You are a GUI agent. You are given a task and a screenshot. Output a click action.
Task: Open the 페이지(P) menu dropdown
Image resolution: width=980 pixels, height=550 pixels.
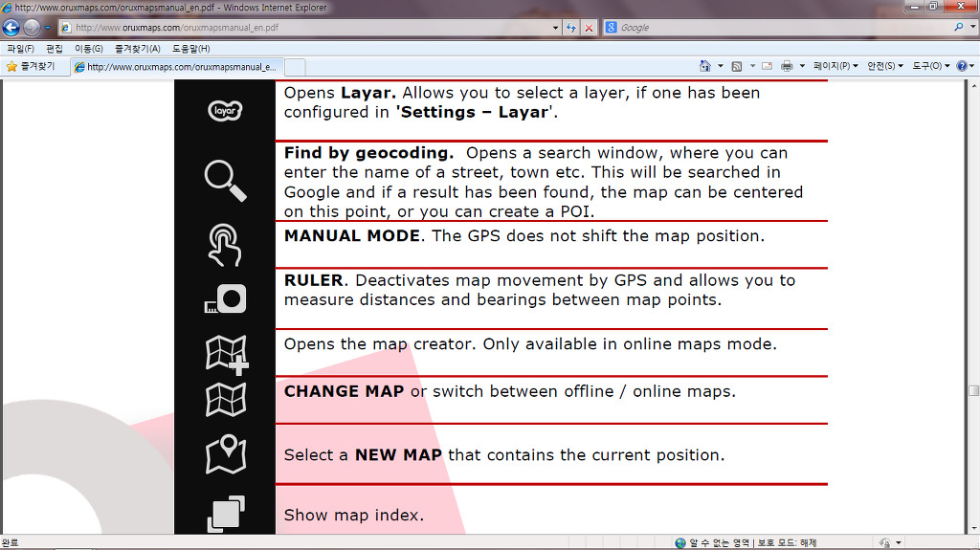tap(835, 66)
